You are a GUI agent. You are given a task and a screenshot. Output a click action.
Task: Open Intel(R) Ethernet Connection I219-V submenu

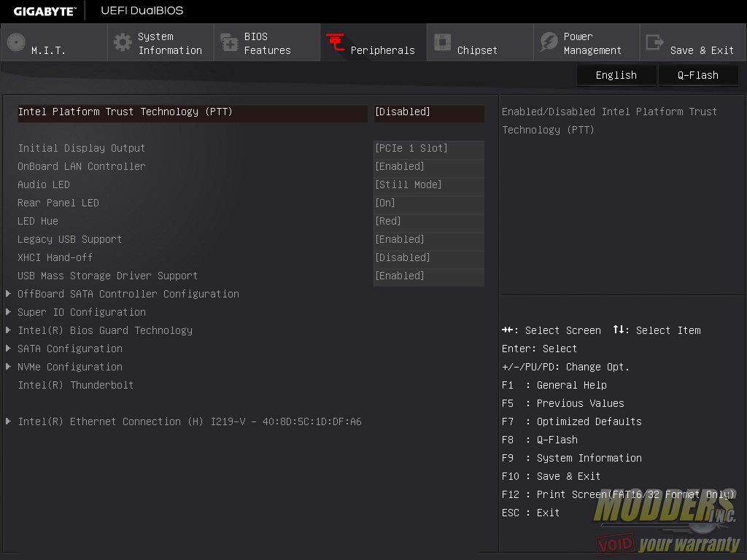coord(190,422)
